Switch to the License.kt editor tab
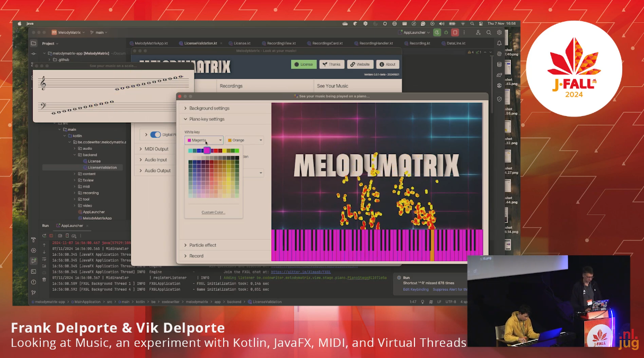 [x=242, y=43]
